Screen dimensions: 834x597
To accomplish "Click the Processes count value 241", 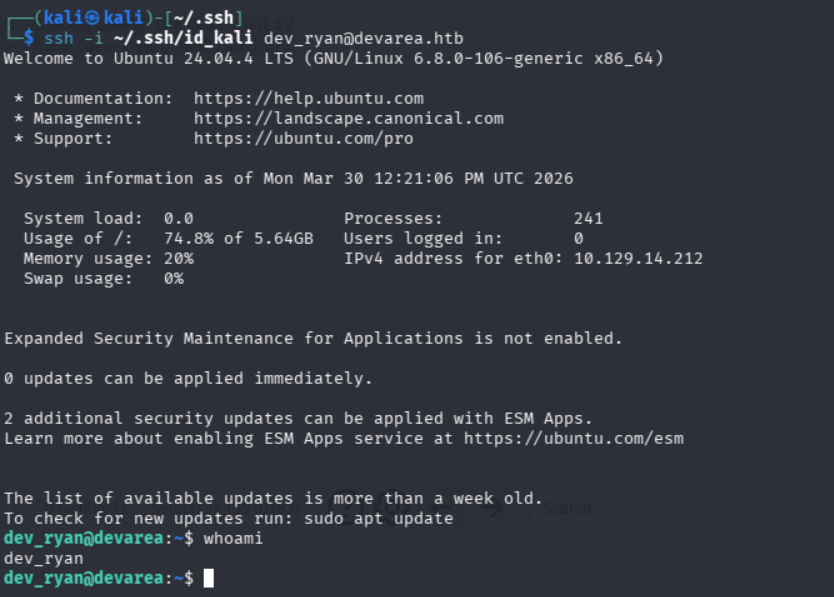I will pos(588,218).
